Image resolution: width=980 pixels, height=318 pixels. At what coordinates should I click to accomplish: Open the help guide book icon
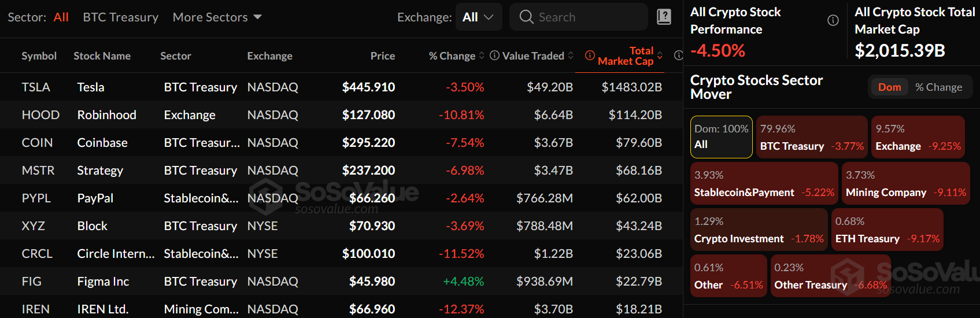tap(664, 17)
